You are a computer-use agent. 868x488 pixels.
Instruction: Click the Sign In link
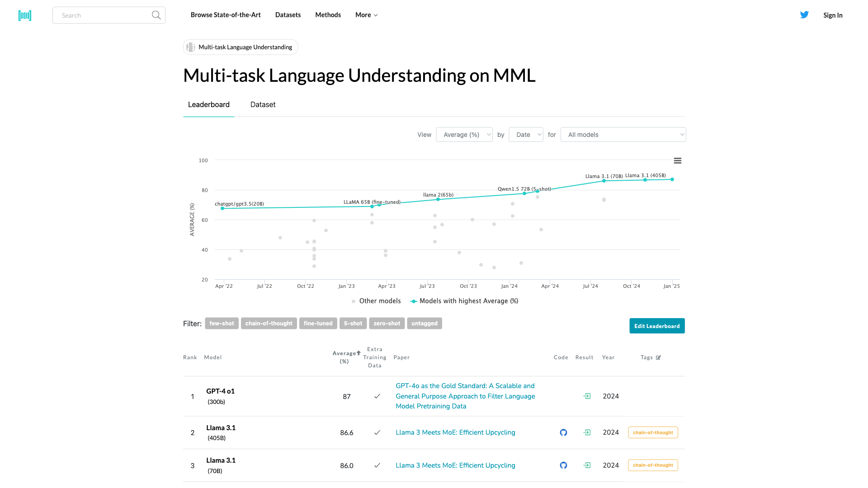(833, 15)
